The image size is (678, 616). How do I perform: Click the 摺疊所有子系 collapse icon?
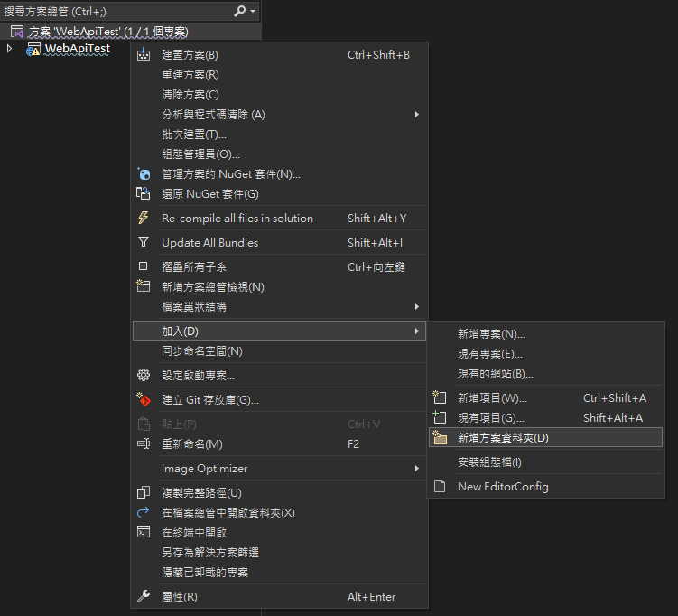(144, 266)
